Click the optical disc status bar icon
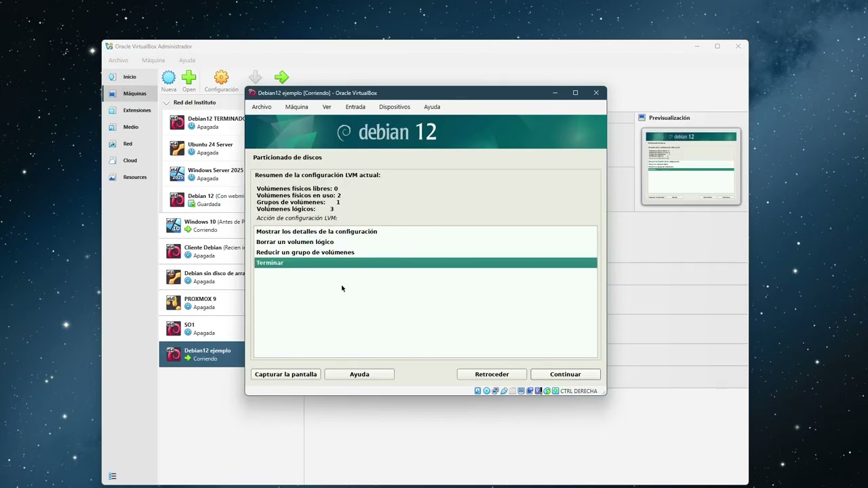The image size is (868, 488). (487, 391)
